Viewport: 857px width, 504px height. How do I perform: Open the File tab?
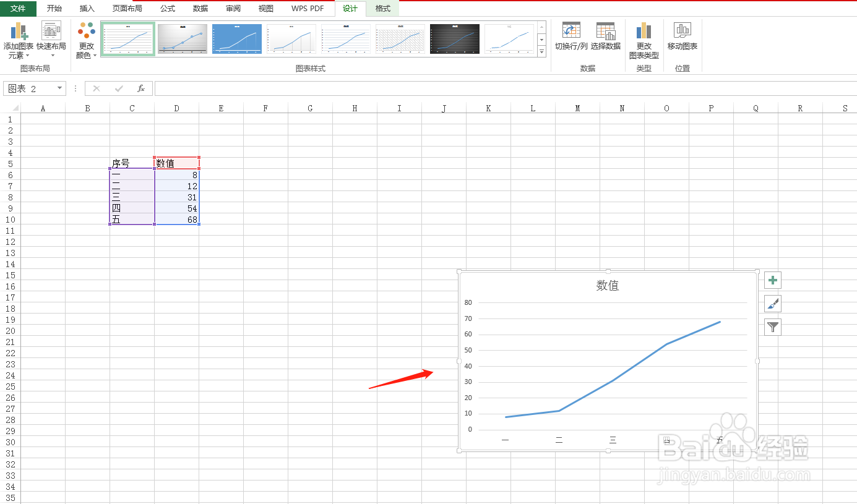coord(18,9)
